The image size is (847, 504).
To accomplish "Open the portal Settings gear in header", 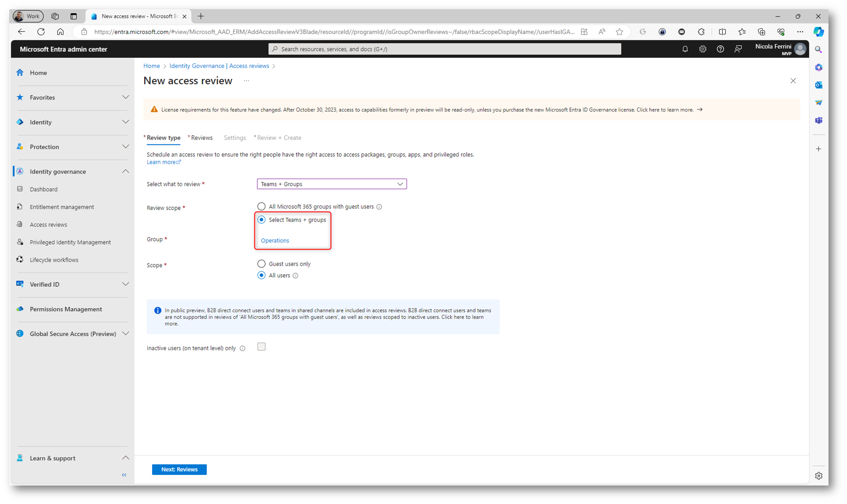I will click(x=702, y=49).
